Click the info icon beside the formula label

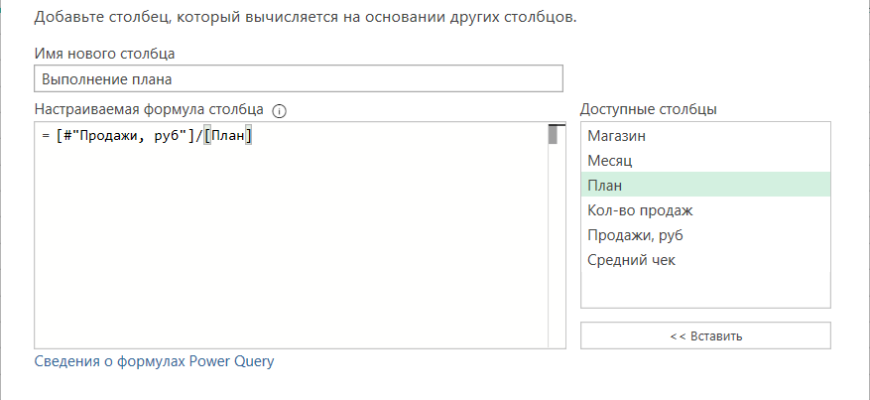coord(280,110)
